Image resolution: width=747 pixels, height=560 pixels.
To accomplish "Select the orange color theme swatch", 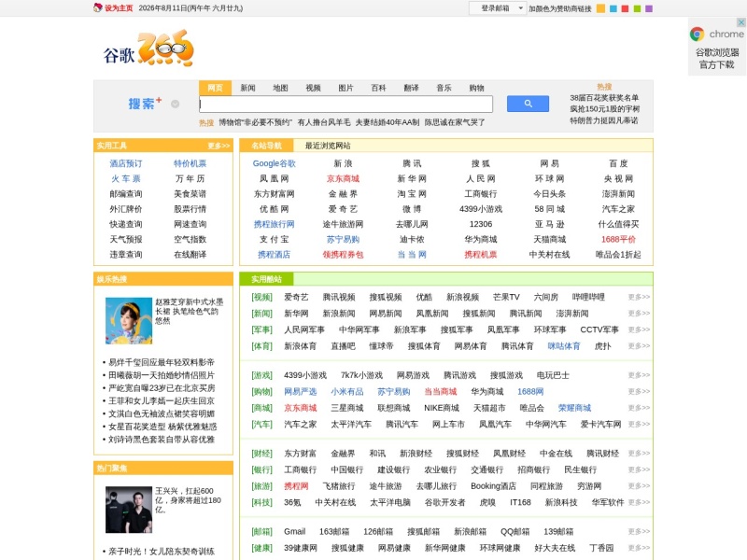I will point(600,8).
